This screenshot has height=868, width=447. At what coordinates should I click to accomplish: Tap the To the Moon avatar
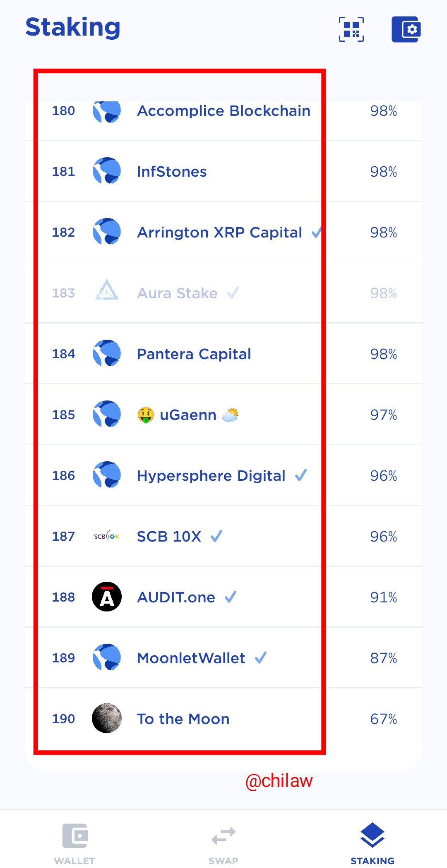point(107,718)
